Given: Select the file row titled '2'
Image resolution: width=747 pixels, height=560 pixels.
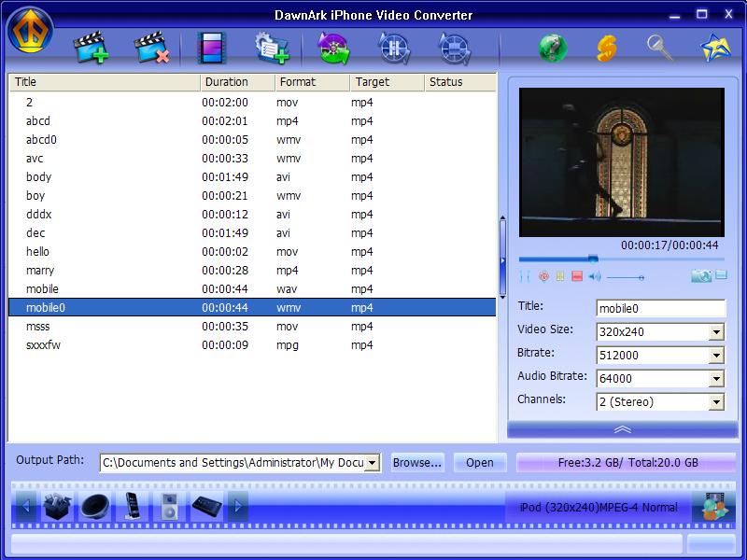Looking at the screenshot, I should 252,102.
